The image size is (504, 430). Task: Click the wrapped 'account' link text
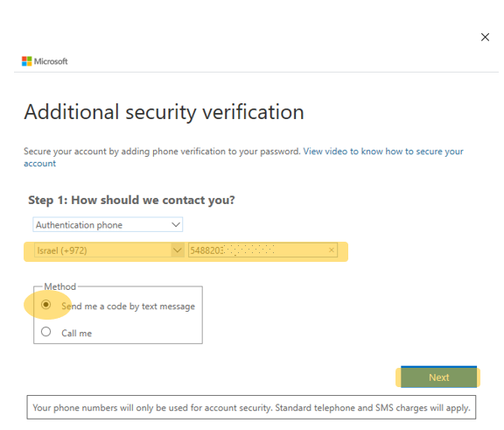pyautogui.click(x=40, y=164)
